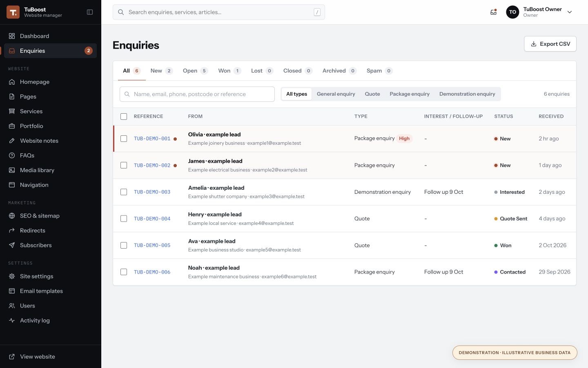Open Pages via document icon

coord(12,96)
